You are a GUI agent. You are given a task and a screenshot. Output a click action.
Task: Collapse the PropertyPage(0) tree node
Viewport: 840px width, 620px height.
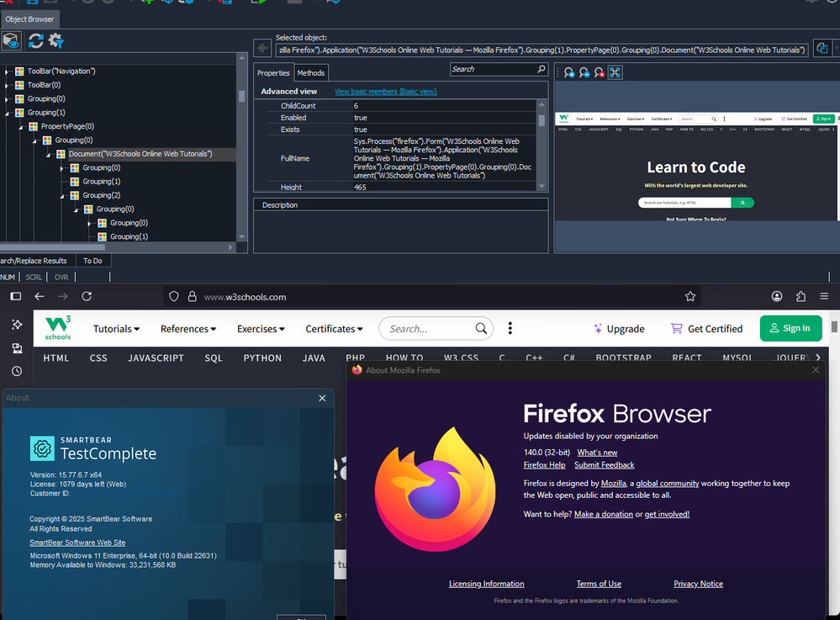(x=20, y=127)
